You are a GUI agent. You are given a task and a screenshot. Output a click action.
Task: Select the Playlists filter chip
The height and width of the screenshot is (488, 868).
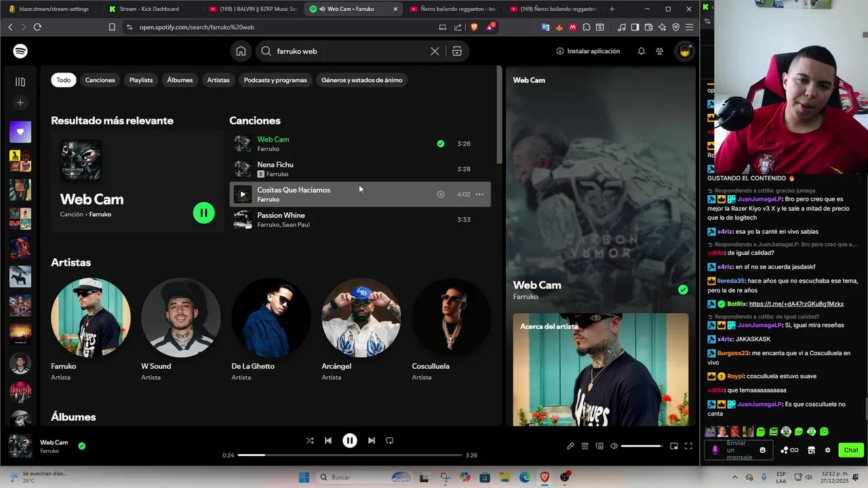tap(141, 80)
